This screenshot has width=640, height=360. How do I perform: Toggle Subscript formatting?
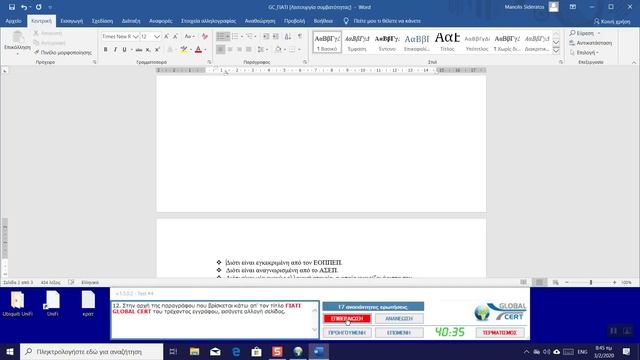[148, 49]
